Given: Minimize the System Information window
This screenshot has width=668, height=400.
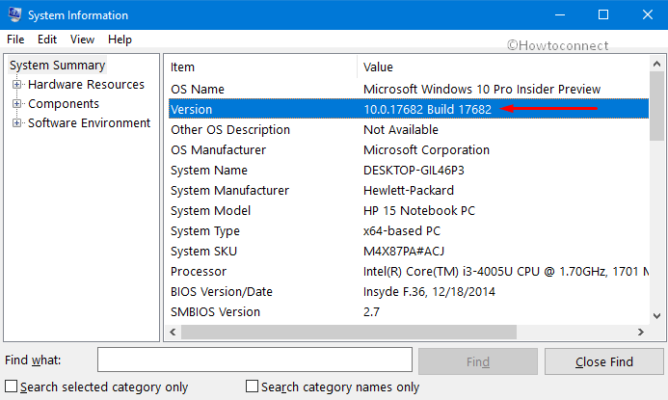Looking at the screenshot, I should pyautogui.click(x=560, y=15).
